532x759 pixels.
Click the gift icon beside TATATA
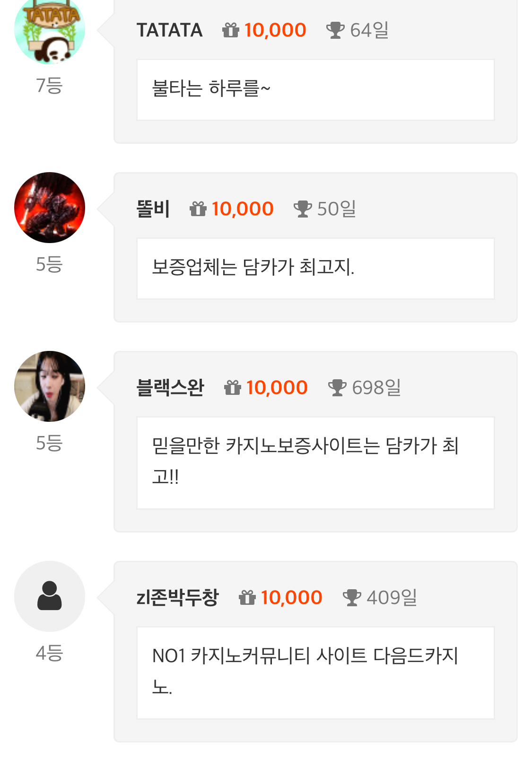click(x=231, y=30)
